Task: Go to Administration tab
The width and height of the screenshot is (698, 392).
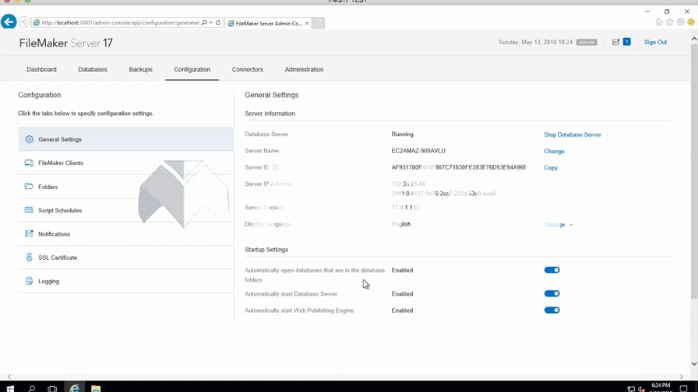Action: coord(304,69)
